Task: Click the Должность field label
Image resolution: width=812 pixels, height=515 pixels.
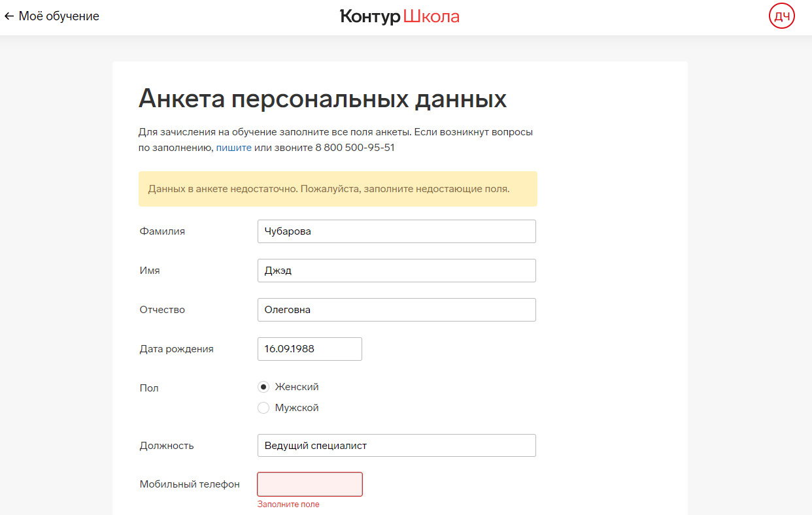Action: 167,446
